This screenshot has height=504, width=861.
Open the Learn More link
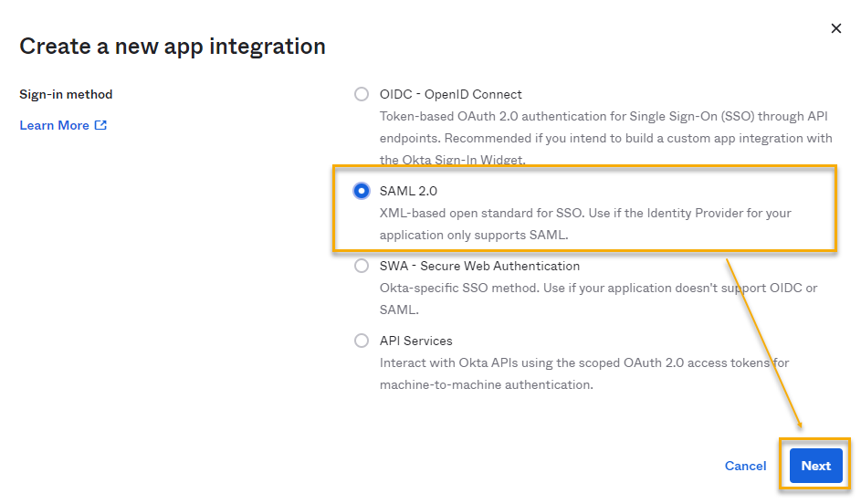click(55, 125)
